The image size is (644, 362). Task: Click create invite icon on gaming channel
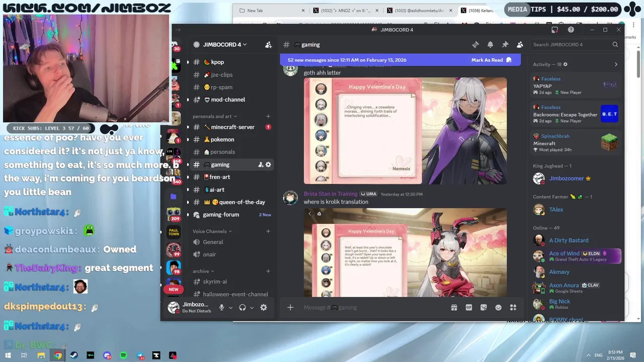tap(261, 164)
